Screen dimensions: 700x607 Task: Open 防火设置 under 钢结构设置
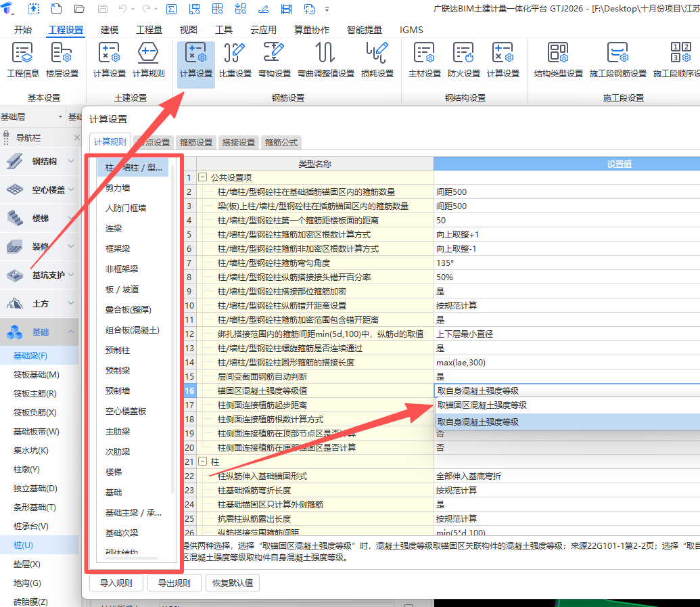coord(464,60)
